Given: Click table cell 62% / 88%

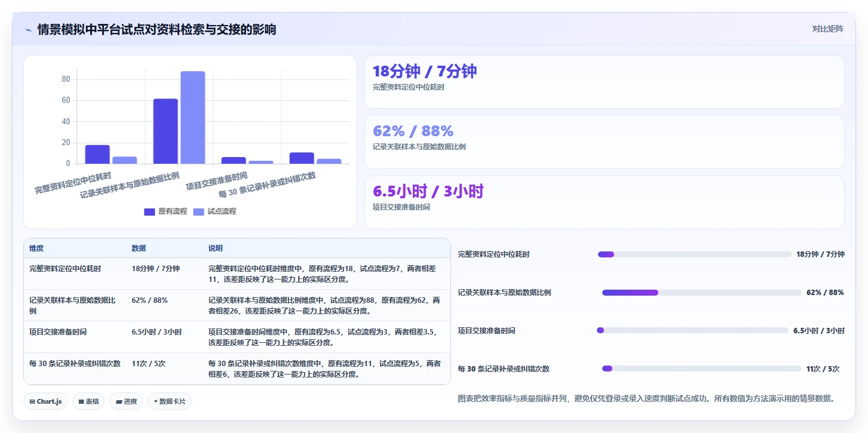Looking at the screenshot, I should pyautogui.click(x=150, y=300).
